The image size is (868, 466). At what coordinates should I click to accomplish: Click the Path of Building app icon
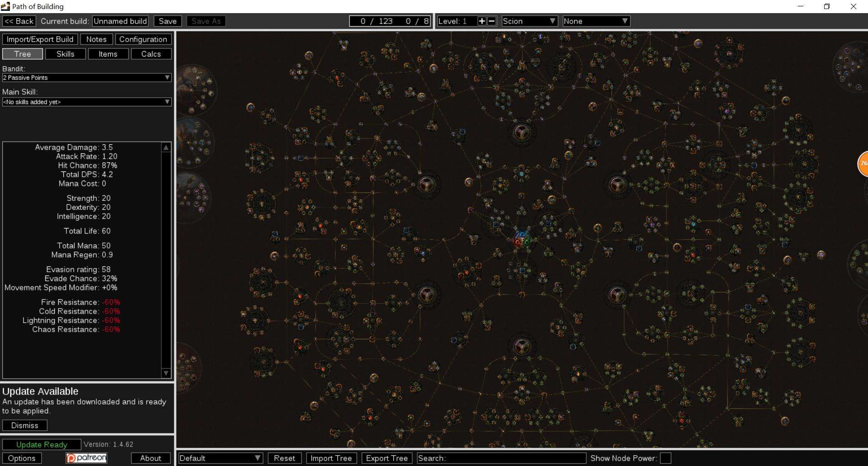pos(5,6)
